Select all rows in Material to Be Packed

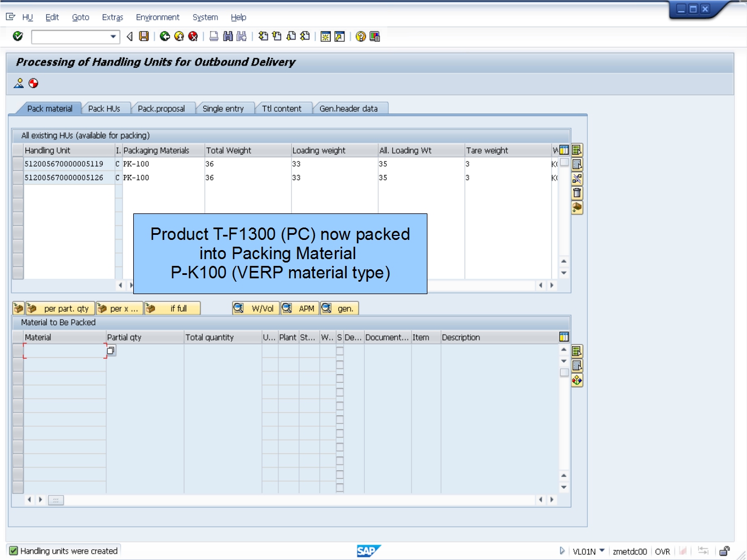coord(577,351)
